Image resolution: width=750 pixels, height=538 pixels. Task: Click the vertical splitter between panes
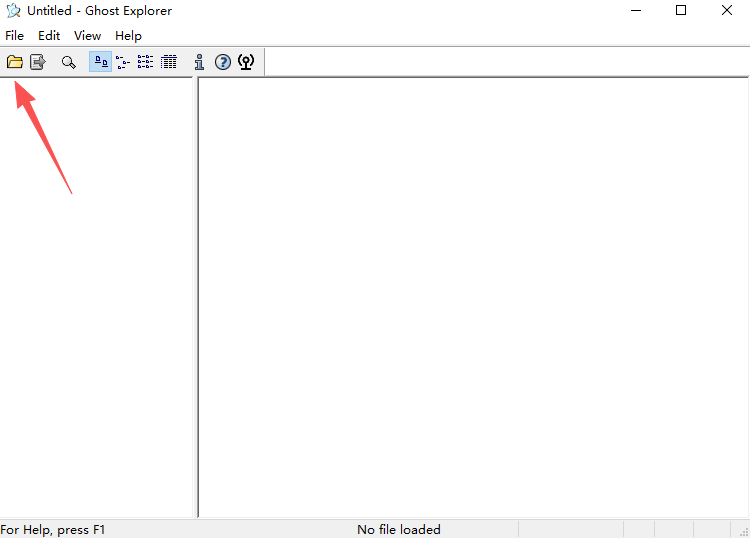[x=195, y=296]
